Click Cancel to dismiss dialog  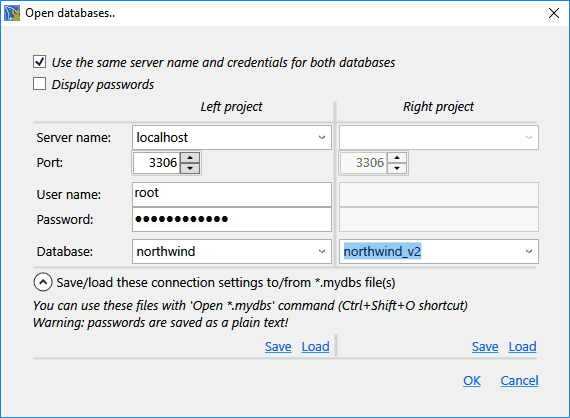519,381
